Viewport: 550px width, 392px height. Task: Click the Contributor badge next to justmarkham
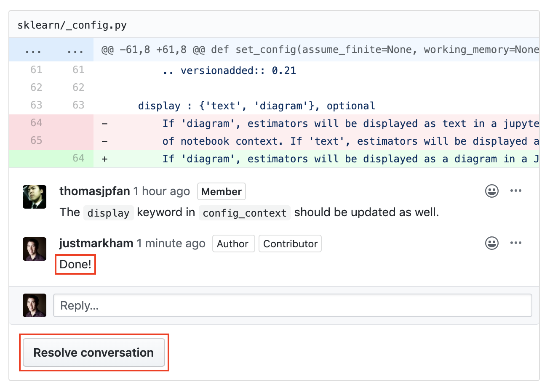pyautogui.click(x=290, y=244)
